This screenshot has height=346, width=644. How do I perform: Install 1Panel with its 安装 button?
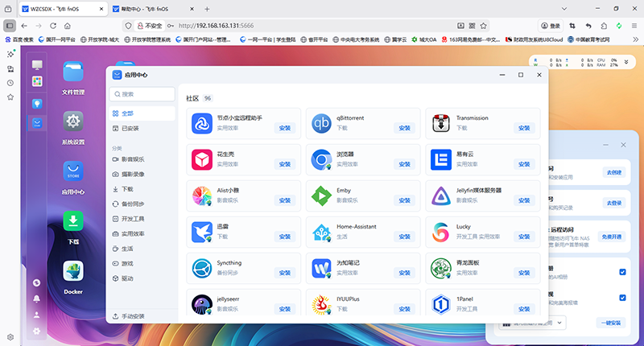pos(524,309)
